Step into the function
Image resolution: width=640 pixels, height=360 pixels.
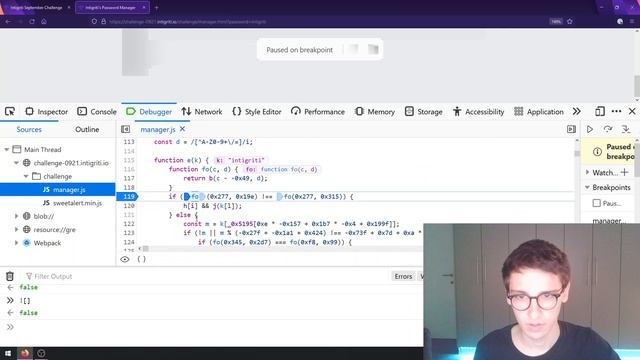[x=626, y=129]
